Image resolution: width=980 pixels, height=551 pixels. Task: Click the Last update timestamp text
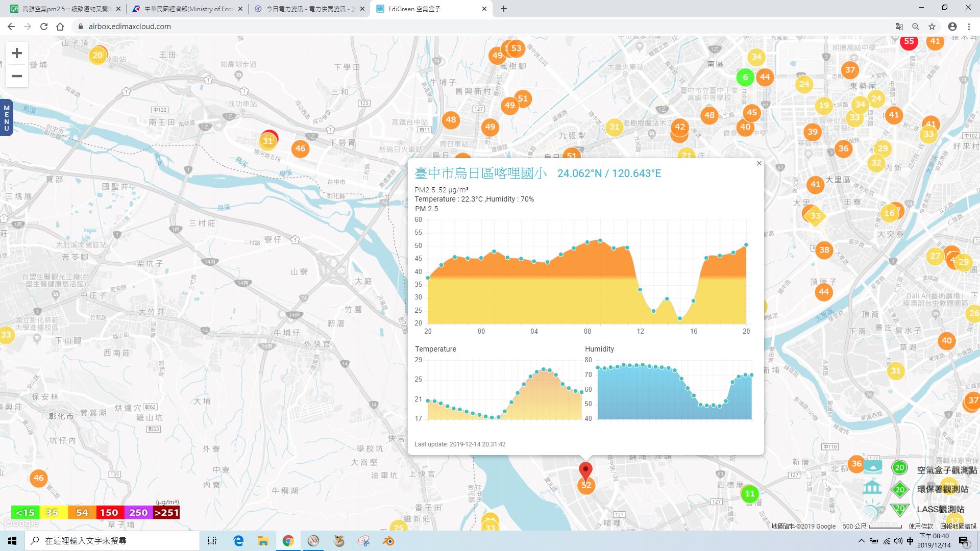click(460, 444)
